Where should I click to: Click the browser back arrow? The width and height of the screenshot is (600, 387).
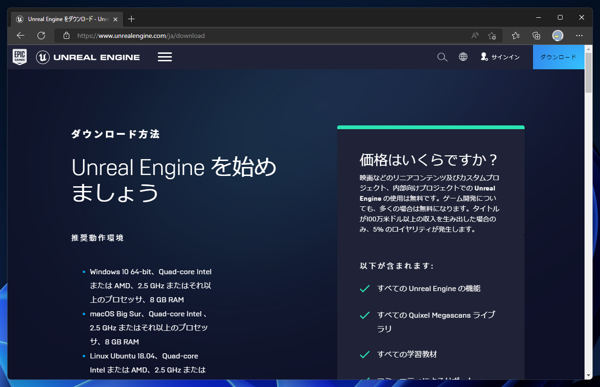point(21,36)
